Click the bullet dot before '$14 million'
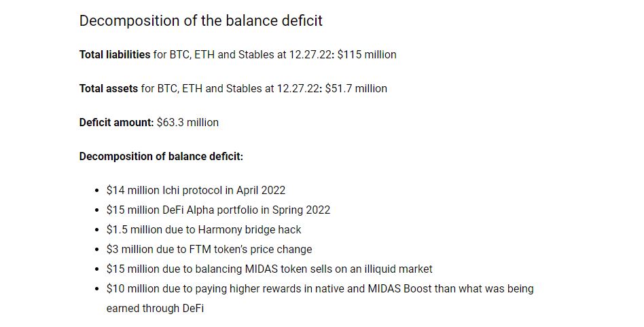The height and width of the screenshot is (327, 644). click(97, 191)
